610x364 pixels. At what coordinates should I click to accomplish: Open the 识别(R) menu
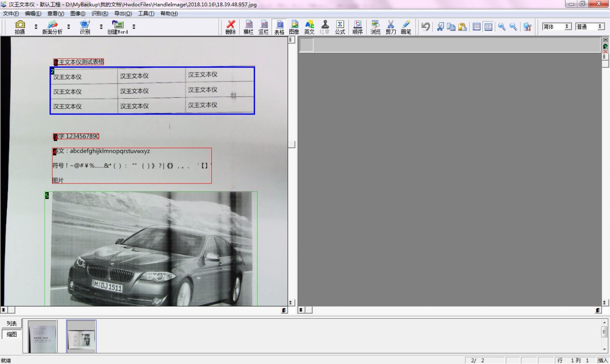(100, 13)
